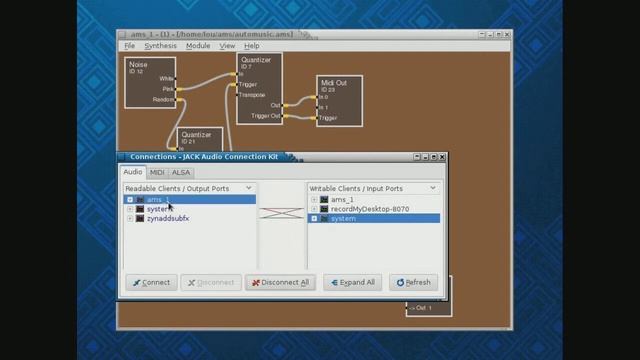Expand system in Readable Clients list
This screenshot has width=640, height=360.
click(x=130, y=209)
